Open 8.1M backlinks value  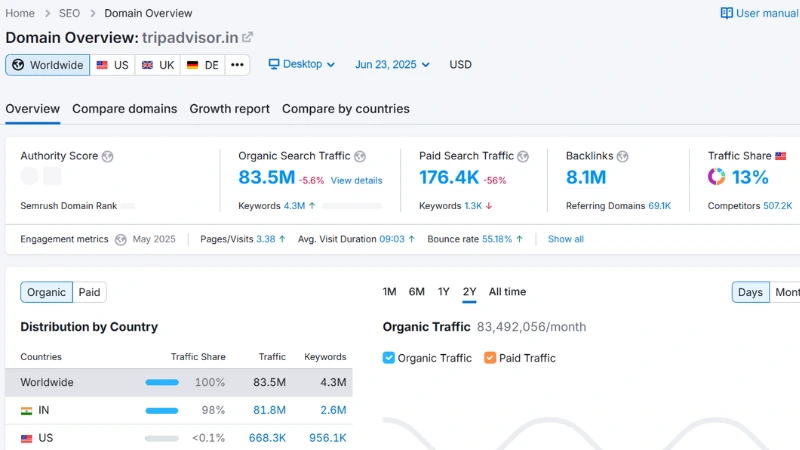(x=586, y=177)
